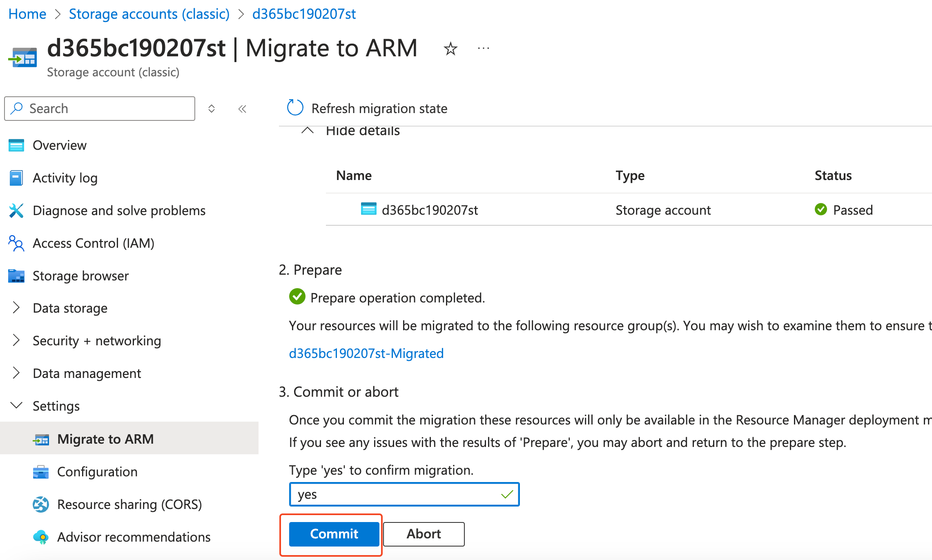This screenshot has width=932, height=560.
Task: Click the Overview sidebar icon
Action: [x=16, y=145]
